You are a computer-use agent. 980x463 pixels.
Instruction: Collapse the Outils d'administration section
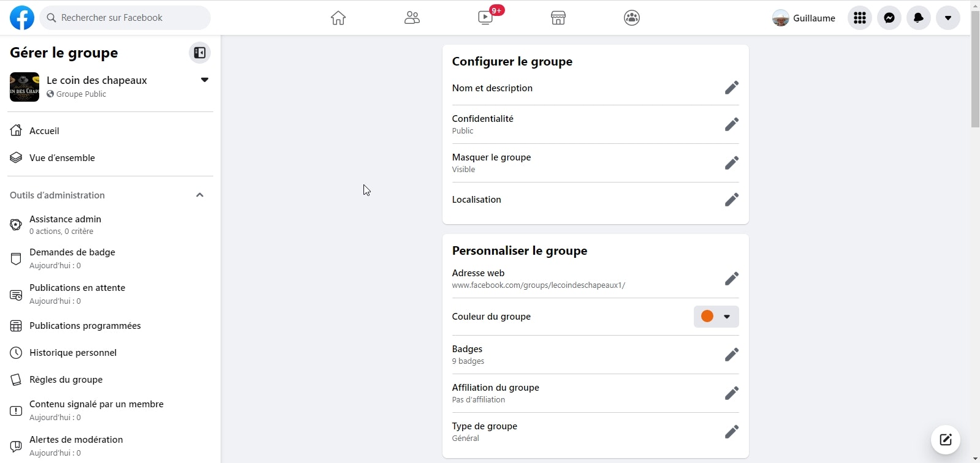199,195
